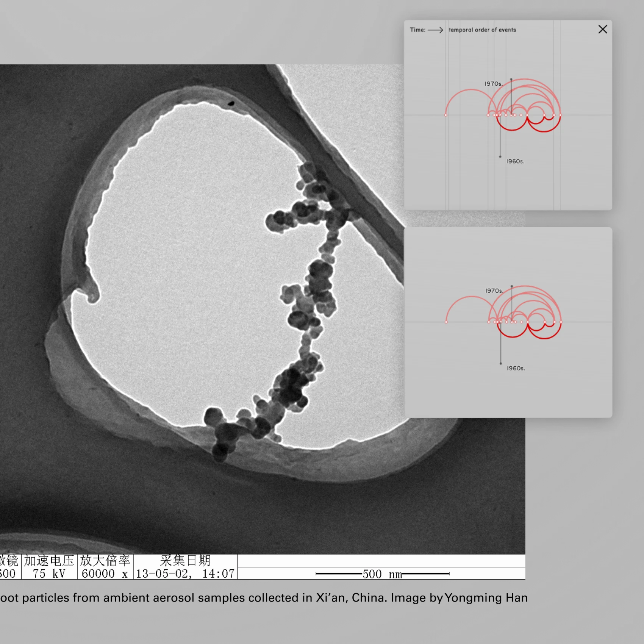This screenshot has height=644, width=644.
Task: Select 'temporal order of events' legend text
Action: (482, 30)
